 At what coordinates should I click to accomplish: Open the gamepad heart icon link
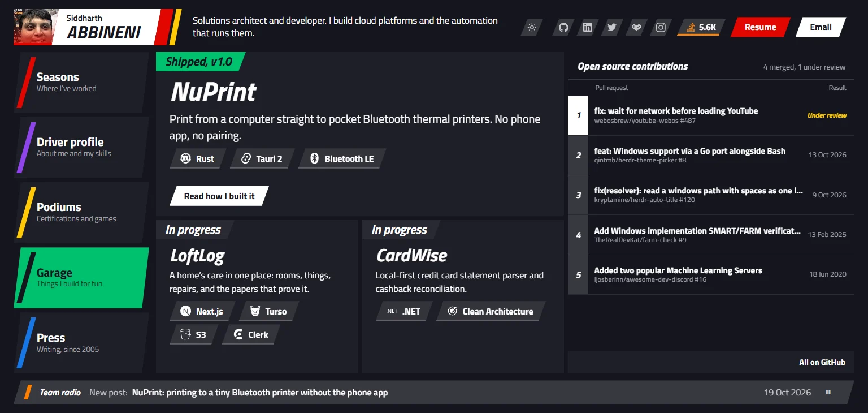coord(636,27)
